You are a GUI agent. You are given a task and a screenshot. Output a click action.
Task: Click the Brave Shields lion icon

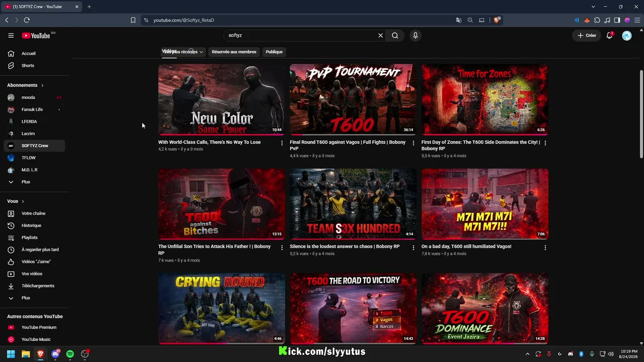(x=497, y=20)
